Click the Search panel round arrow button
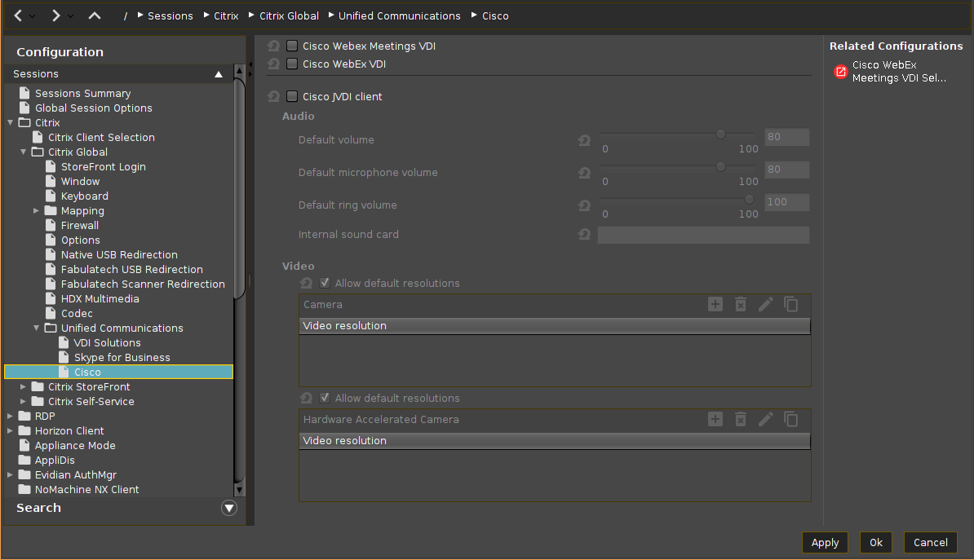Screen dimensions: 974x560 229,508
